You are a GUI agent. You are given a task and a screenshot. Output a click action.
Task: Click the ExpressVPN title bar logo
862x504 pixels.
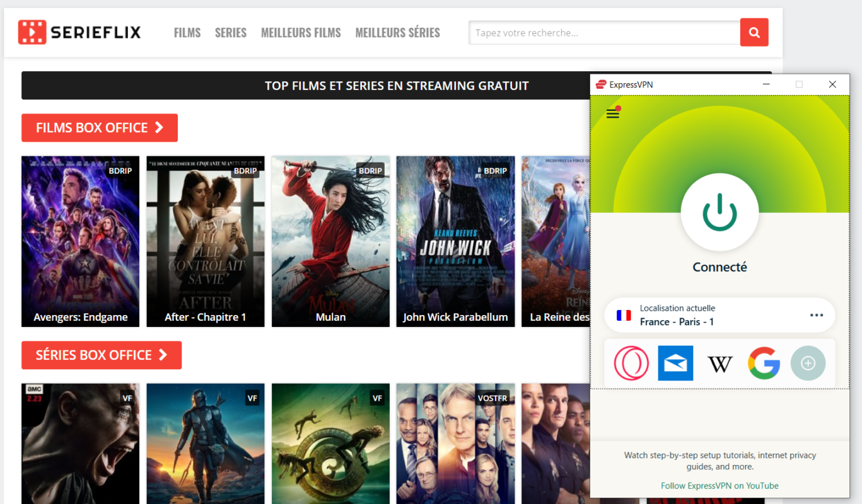(601, 84)
